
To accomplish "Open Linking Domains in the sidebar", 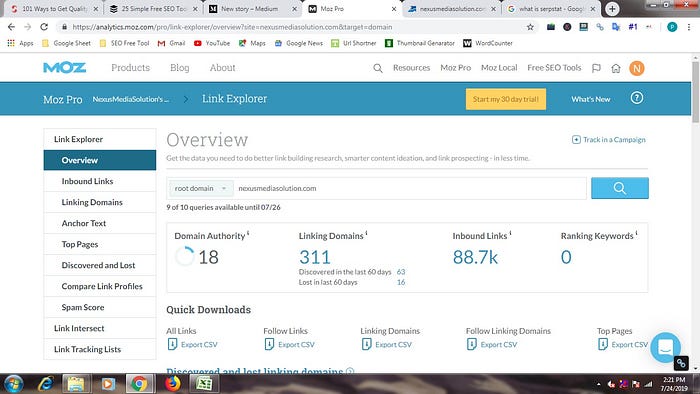I will (100, 202).
